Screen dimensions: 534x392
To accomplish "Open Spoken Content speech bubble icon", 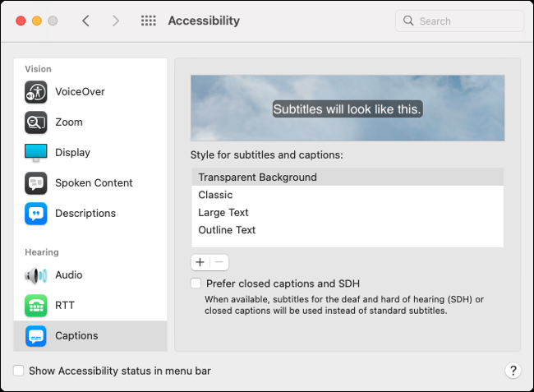I will tap(36, 183).
